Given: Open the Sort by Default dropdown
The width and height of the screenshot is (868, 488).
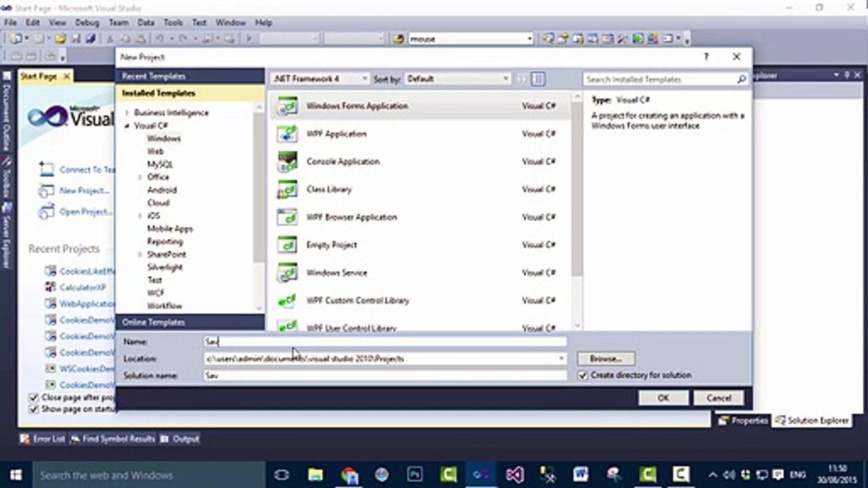Looking at the screenshot, I should [x=458, y=79].
